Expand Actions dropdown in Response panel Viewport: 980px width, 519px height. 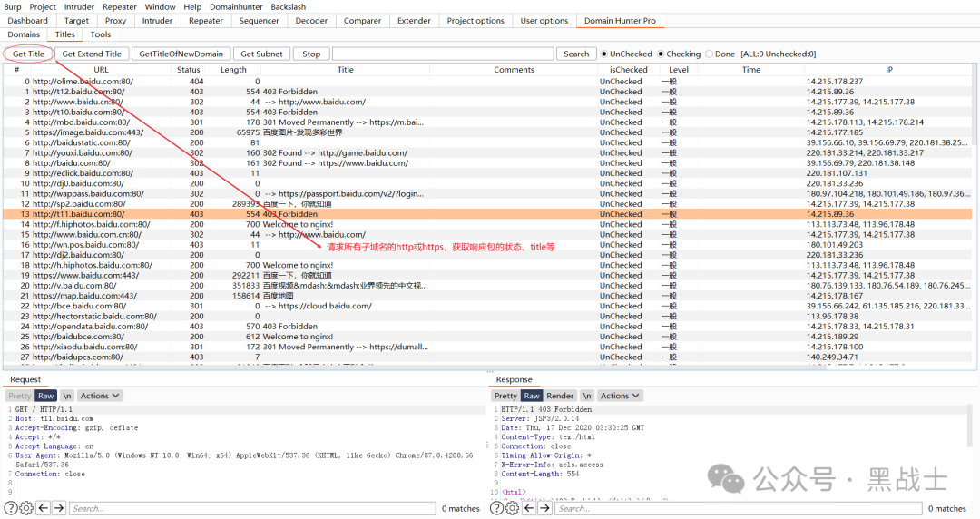pos(620,396)
